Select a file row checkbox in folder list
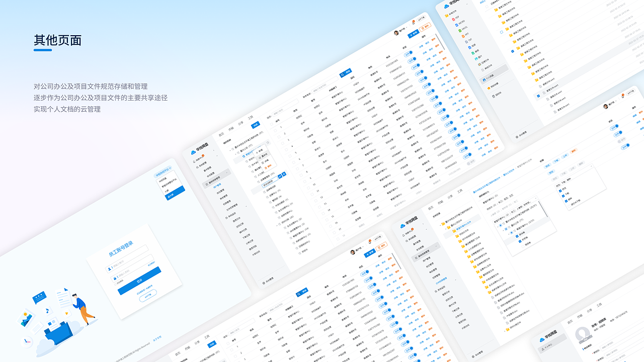Viewport: 644px width, 362px height. tap(513, 51)
